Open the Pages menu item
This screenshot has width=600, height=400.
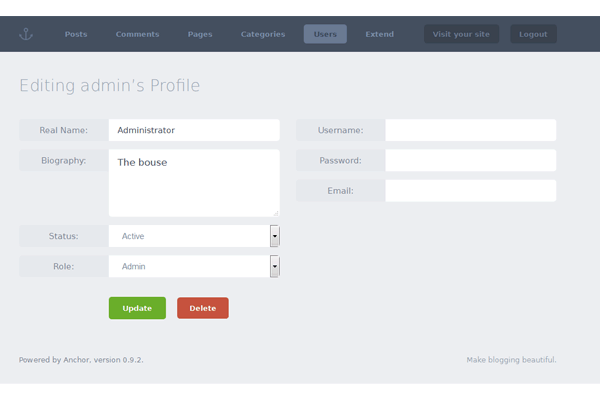[200, 34]
